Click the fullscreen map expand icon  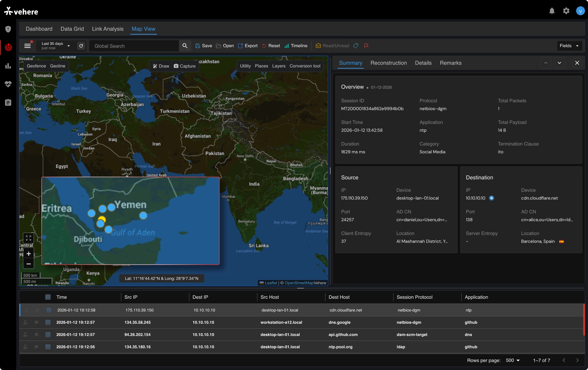click(28, 238)
